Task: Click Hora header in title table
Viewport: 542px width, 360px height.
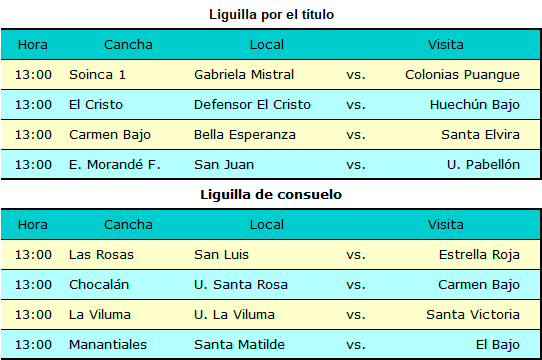Action: 33,45
